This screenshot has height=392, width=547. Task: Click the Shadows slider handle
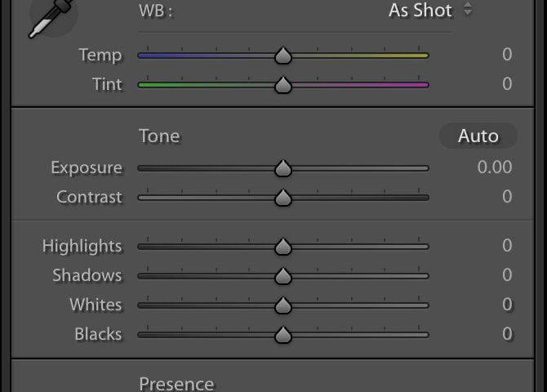282,276
